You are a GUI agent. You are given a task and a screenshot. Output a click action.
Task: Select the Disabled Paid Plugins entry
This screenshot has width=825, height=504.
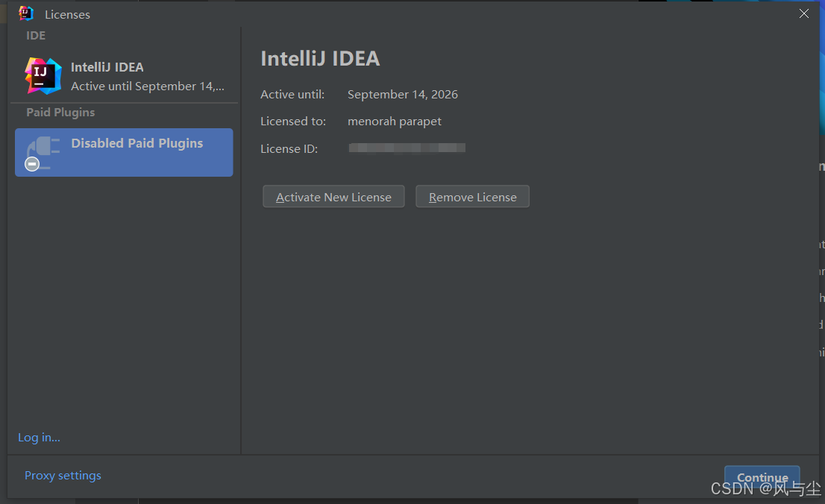[137, 143]
